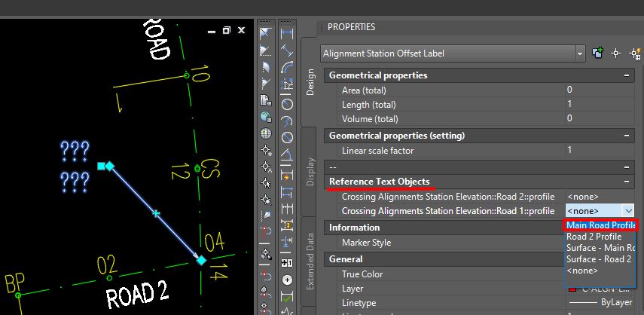Select the Point Number transparent command icon
The image size is (644, 315).
266,150
